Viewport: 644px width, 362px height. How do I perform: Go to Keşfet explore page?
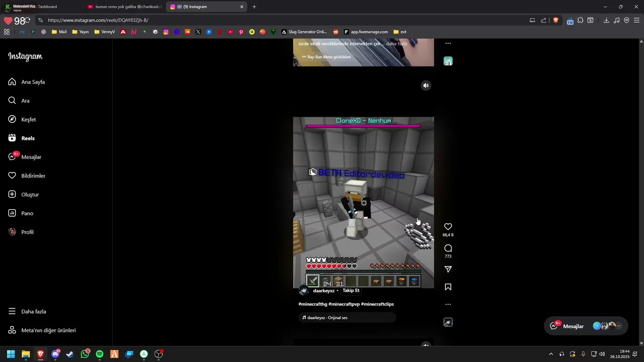pos(22,120)
